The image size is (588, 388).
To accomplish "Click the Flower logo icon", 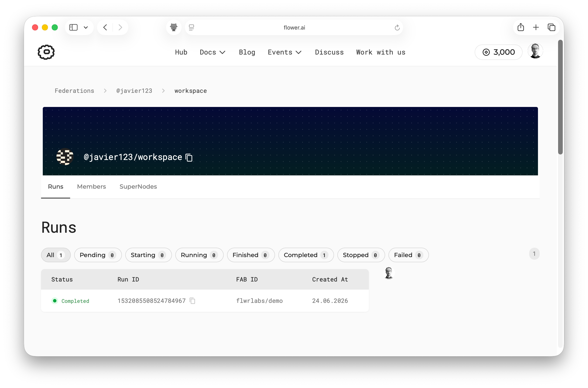I will (x=46, y=52).
